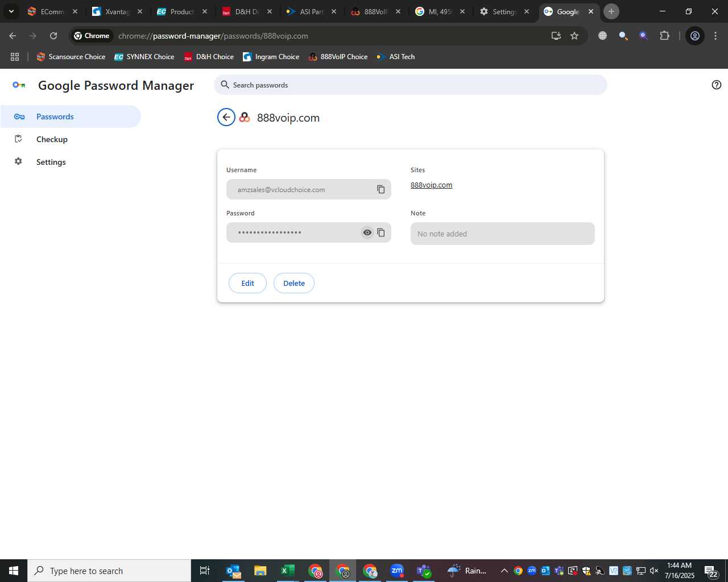Open Chrome's three-dot menu
This screenshot has width=728, height=582.
pos(715,36)
